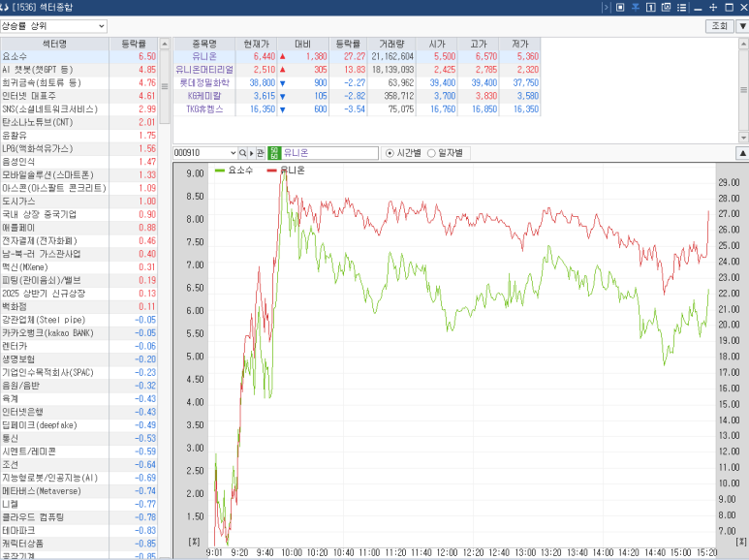Screen dimensions: 749x560
Task: Click the 유니온머티리얼 stock name
Action: (204, 70)
